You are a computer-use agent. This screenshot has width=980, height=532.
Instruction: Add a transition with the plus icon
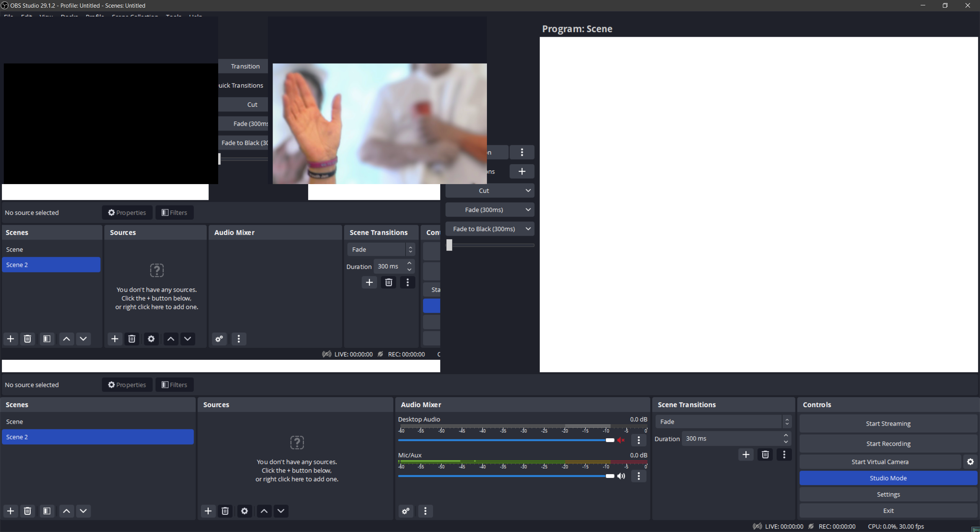746,454
